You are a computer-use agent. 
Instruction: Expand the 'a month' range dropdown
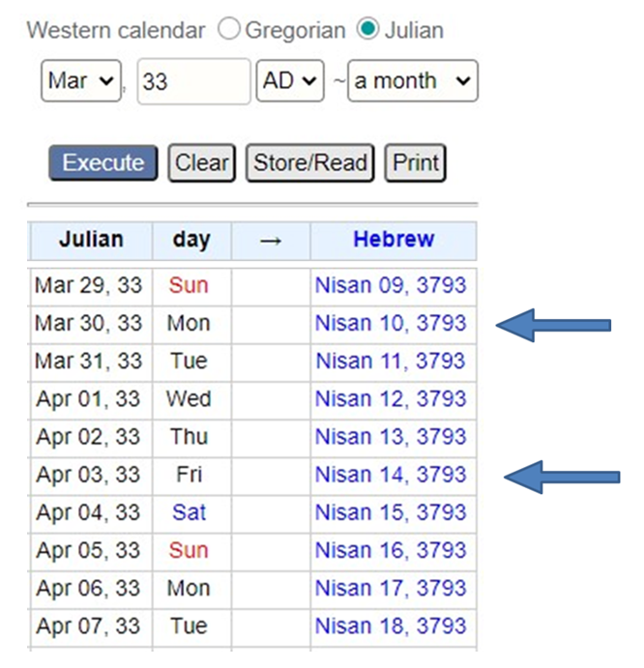[x=413, y=80]
